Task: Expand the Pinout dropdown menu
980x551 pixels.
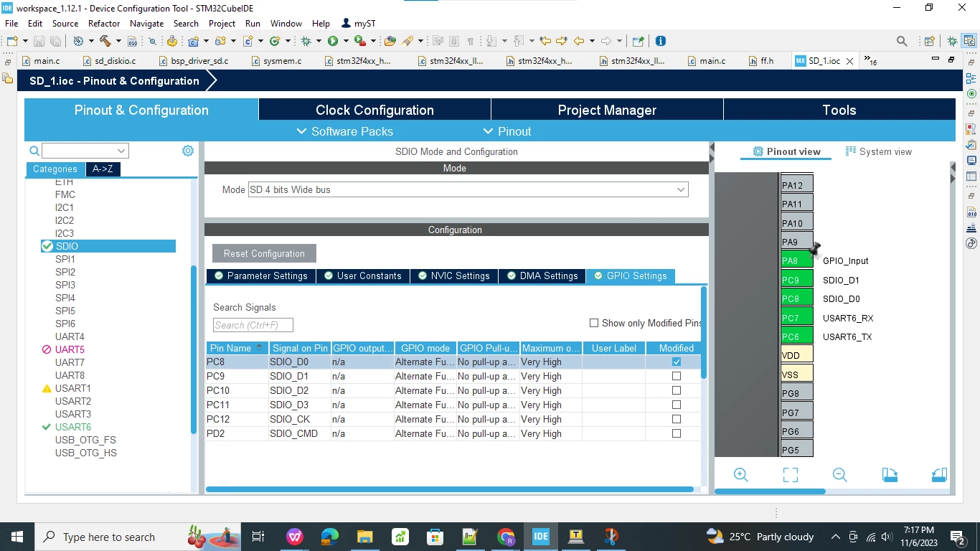Action: pyautogui.click(x=507, y=131)
